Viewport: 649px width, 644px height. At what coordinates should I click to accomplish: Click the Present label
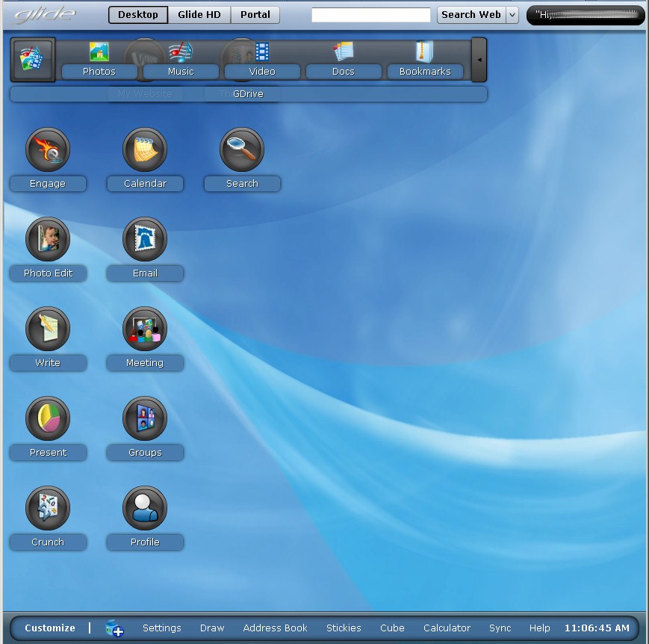(48, 453)
